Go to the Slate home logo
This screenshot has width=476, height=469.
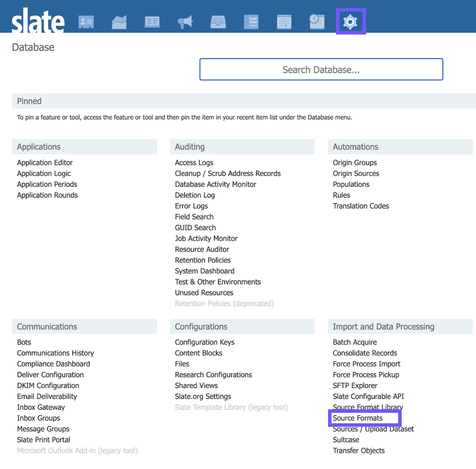click(x=38, y=20)
